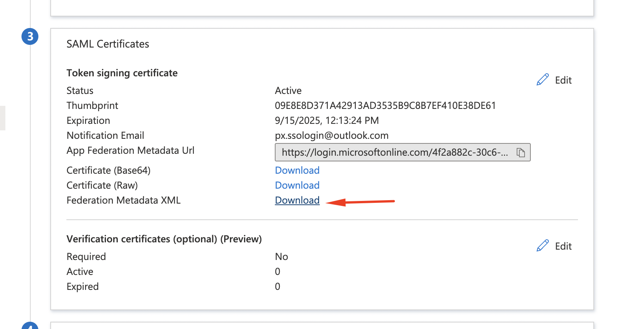This screenshot has width=644, height=329.
Task: Download Certificate (Base64)
Action: tap(297, 170)
